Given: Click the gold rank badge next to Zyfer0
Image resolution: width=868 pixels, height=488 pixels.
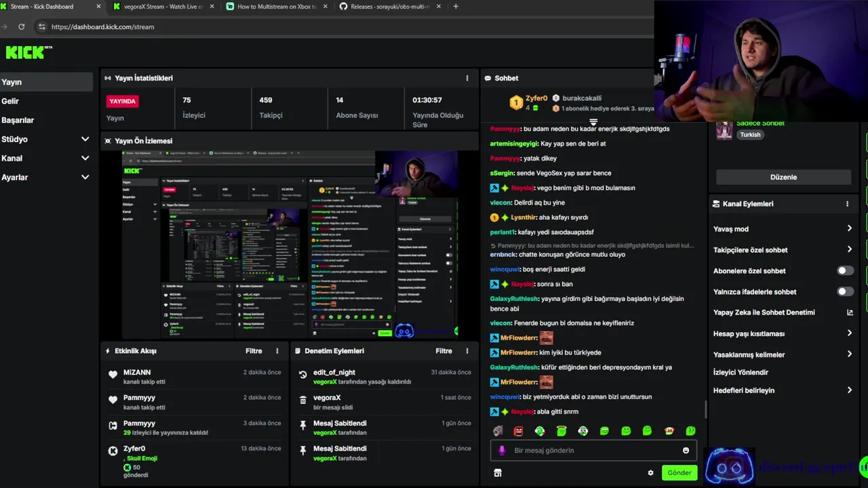Looking at the screenshot, I should click(516, 103).
